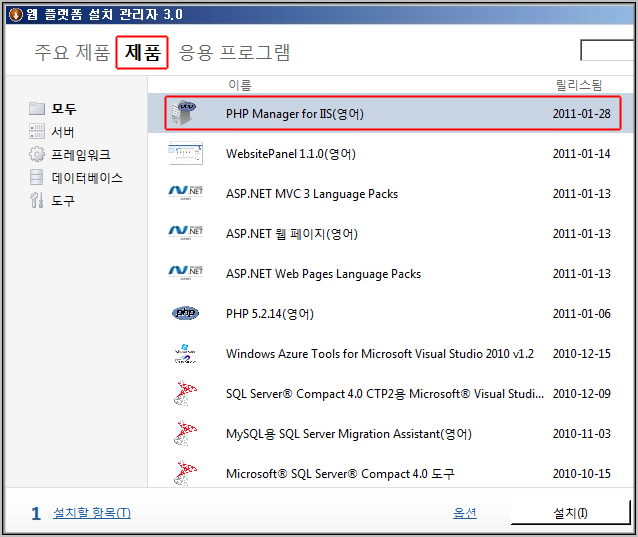This screenshot has width=638, height=537.
Task: Select the 제품 tab
Action: [x=142, y=52]
